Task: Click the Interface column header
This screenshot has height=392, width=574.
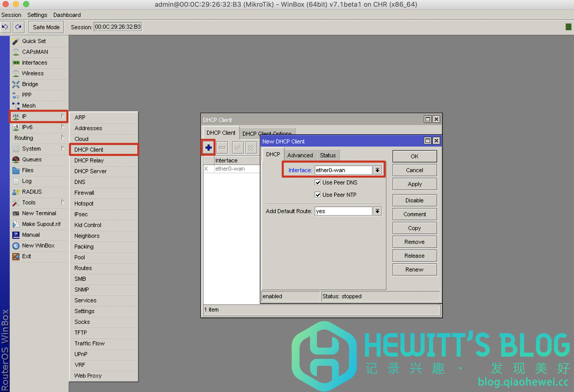Action: tap(237, 161)
